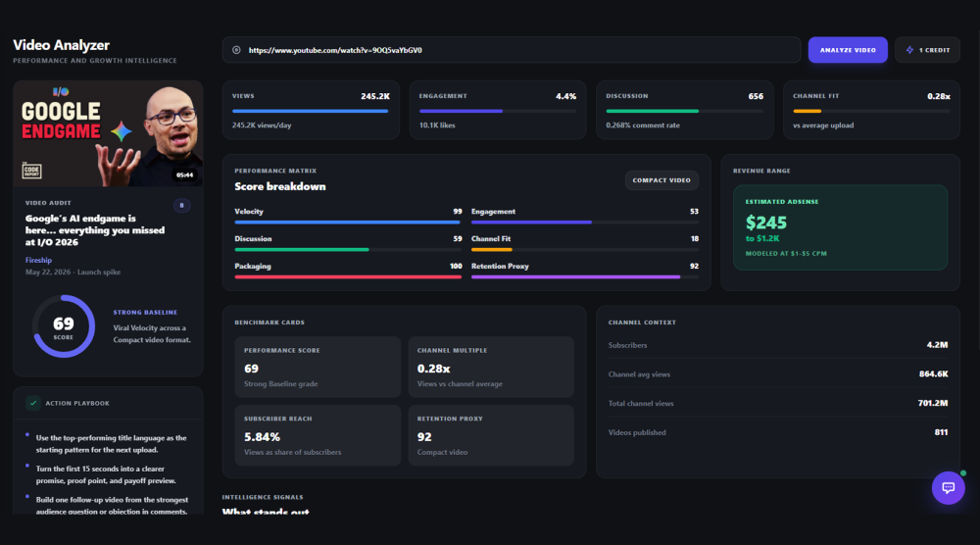The height and width of the screenshot is (545, 980).
Task: Click the play icon in the URL field
Action: [236, 50]
